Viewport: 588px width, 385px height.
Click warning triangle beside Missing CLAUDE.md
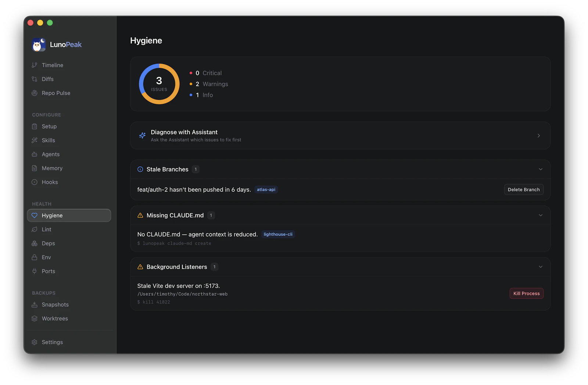140,215
